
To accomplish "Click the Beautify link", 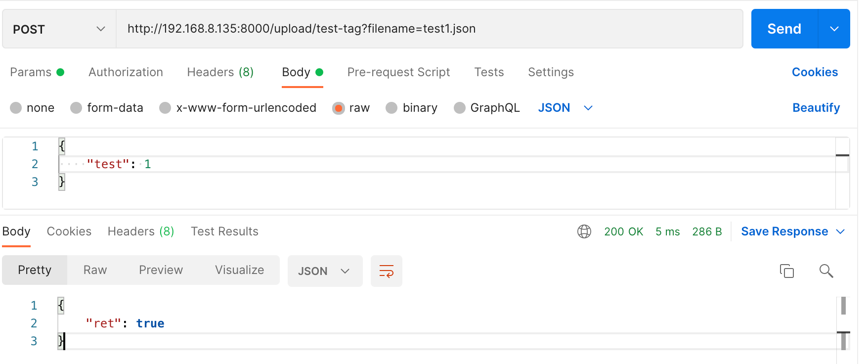I will (816, 108).
